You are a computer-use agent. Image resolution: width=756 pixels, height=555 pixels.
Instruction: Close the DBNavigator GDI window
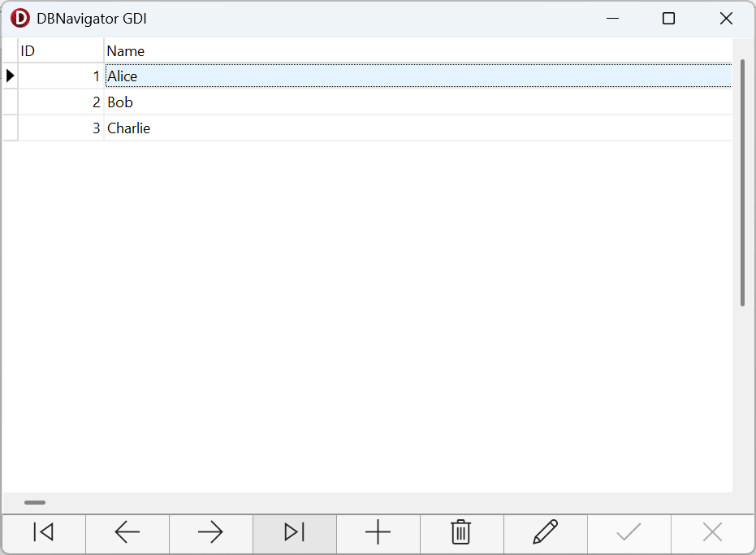tap(726, 19)
